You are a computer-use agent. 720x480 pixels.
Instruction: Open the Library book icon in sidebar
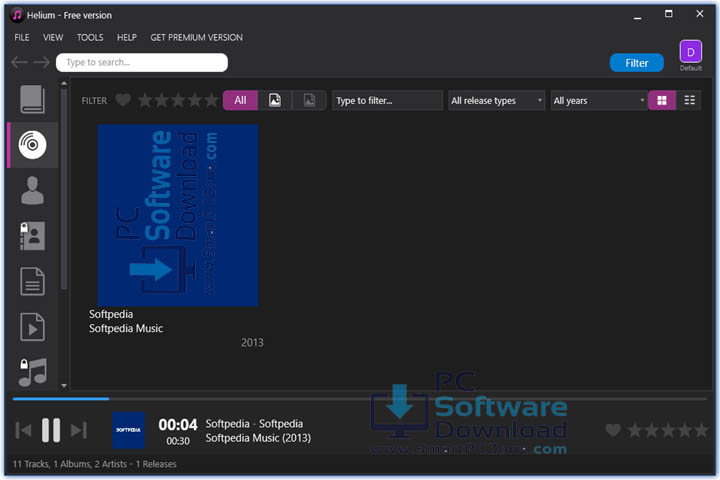[32, 99]
